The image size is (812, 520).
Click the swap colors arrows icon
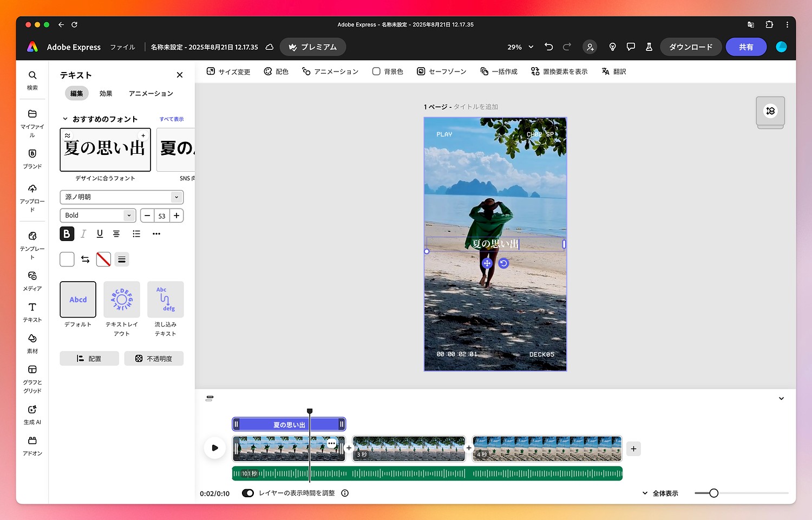[x=86, y=259]
